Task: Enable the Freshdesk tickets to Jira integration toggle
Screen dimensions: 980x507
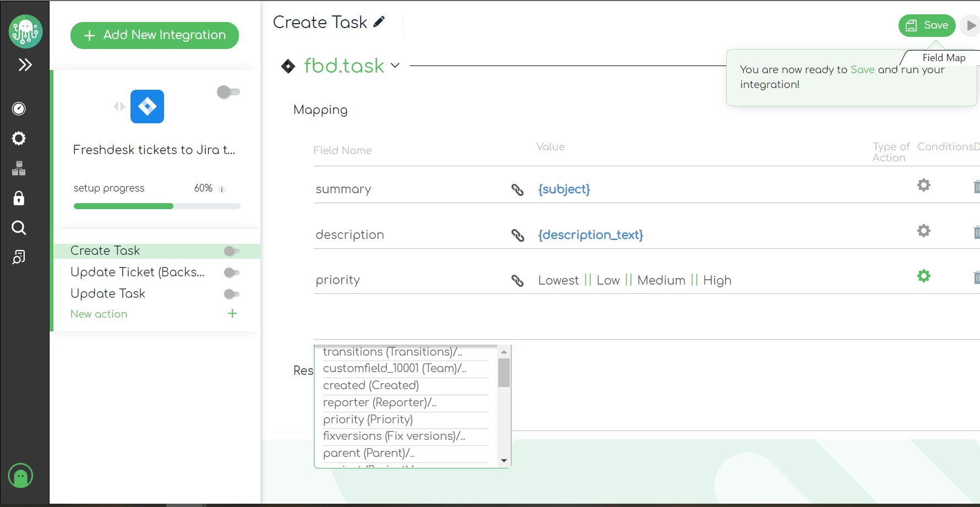Action: [228, 92]
